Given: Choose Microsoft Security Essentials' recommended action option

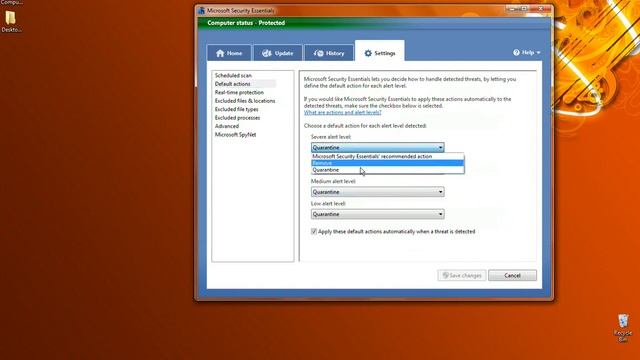Looking at the screenshot, I should coord(387,156).
